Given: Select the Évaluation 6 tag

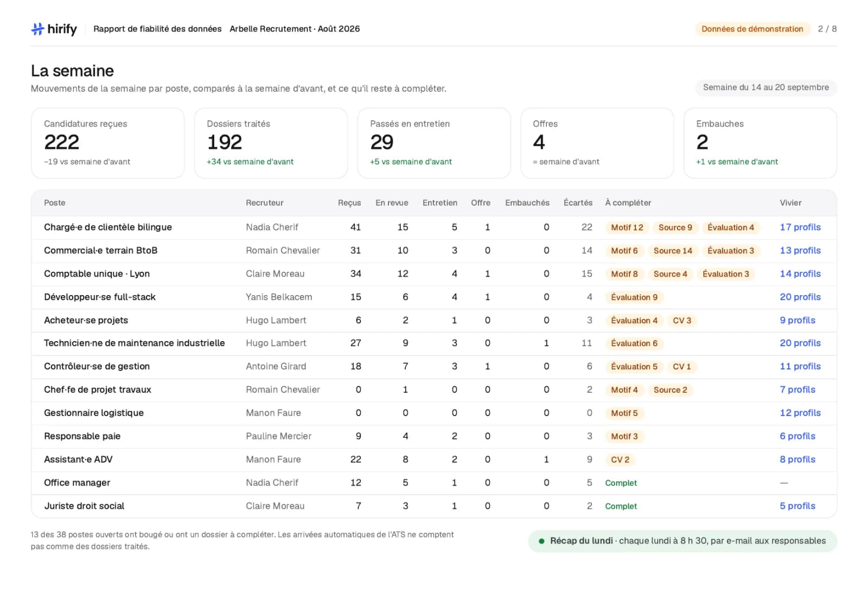Looking at the screenshot, I should [x=634, y=344].
